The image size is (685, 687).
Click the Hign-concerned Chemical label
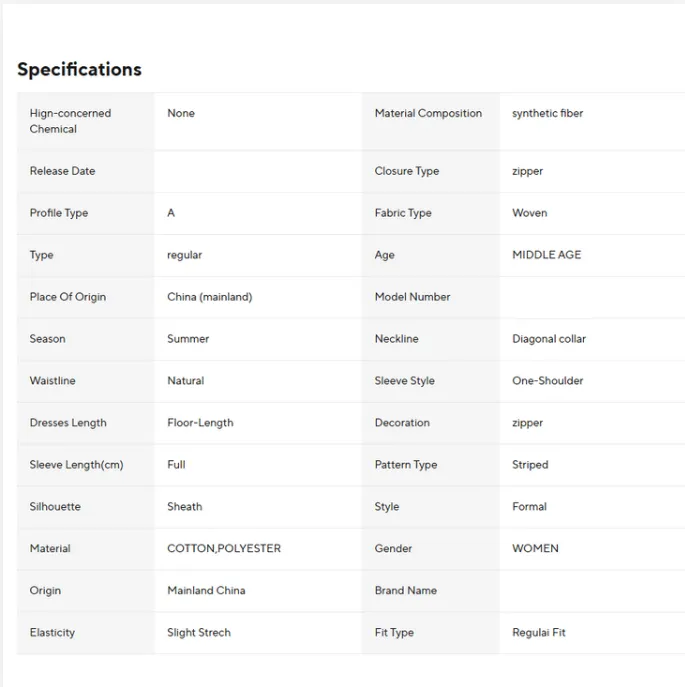70,121
